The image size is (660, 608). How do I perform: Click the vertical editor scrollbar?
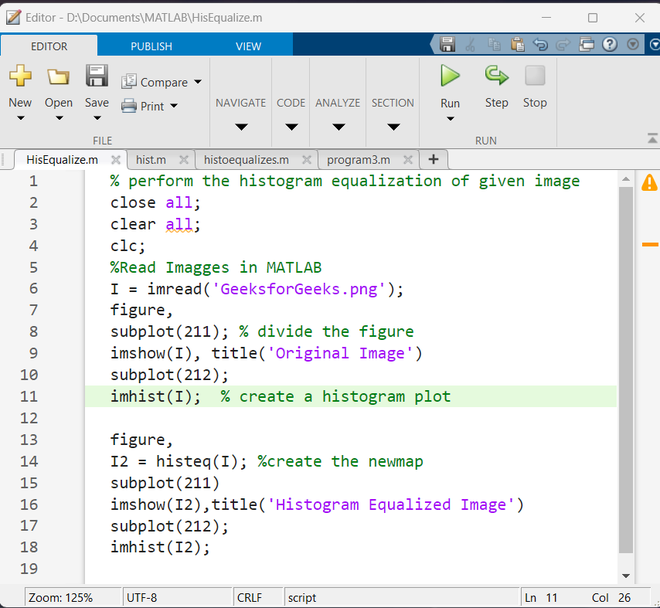click(x=625, y=370)
